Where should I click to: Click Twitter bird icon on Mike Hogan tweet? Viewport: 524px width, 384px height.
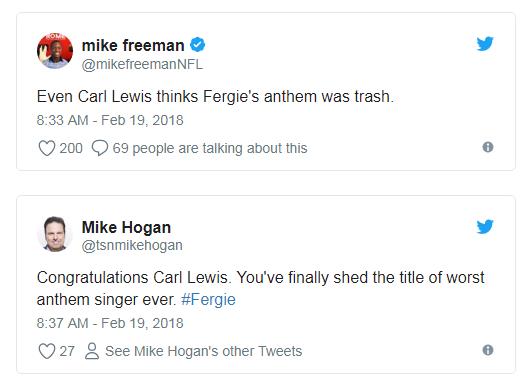[x=485, y=227]
